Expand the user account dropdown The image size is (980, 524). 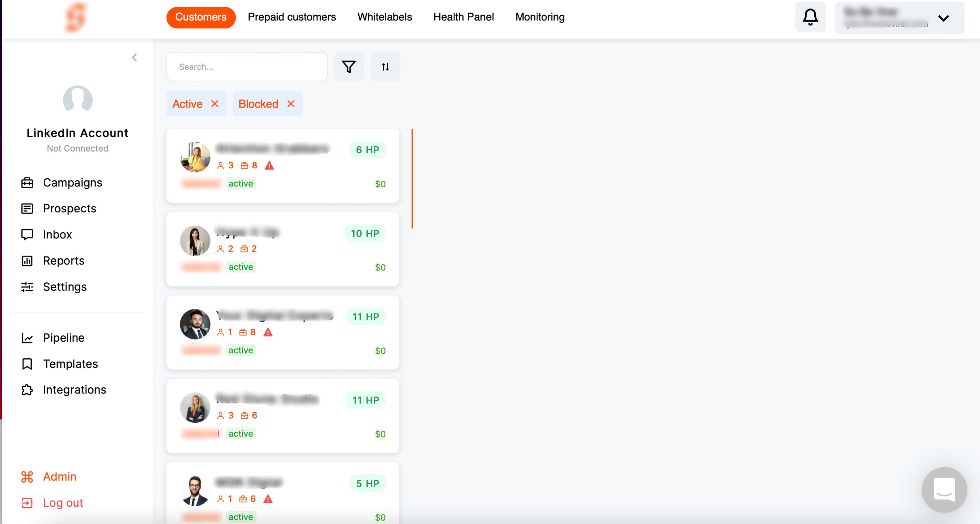(944, 18)
